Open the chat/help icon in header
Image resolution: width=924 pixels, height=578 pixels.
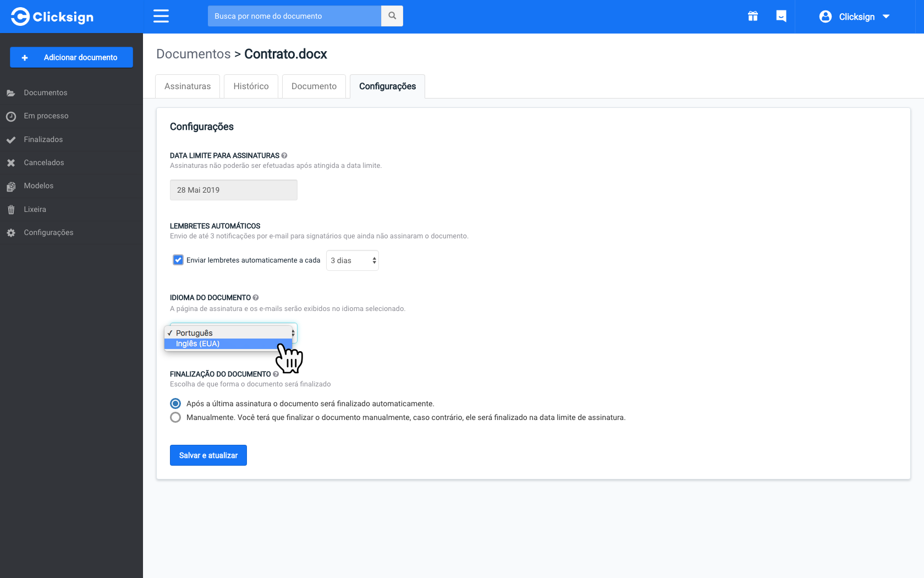point(781,16)
